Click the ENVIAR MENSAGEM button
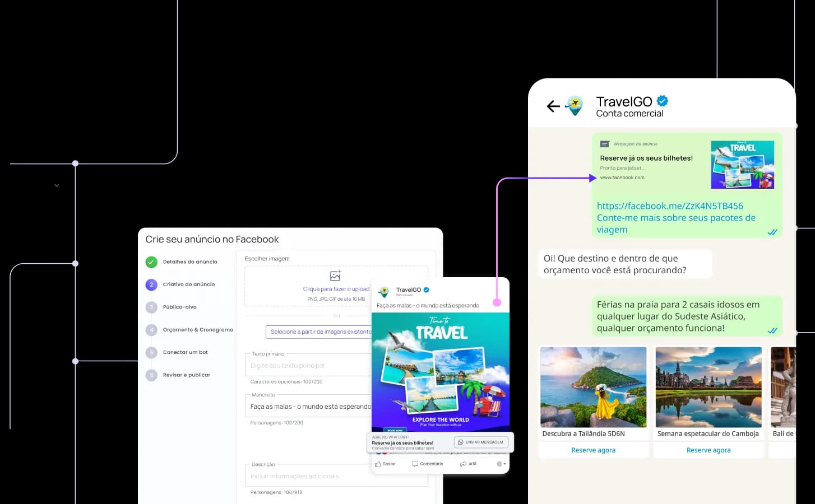Image resolution: width=815 pixels, height=504 pixels. pyautogui.click(x=480, y=442)
